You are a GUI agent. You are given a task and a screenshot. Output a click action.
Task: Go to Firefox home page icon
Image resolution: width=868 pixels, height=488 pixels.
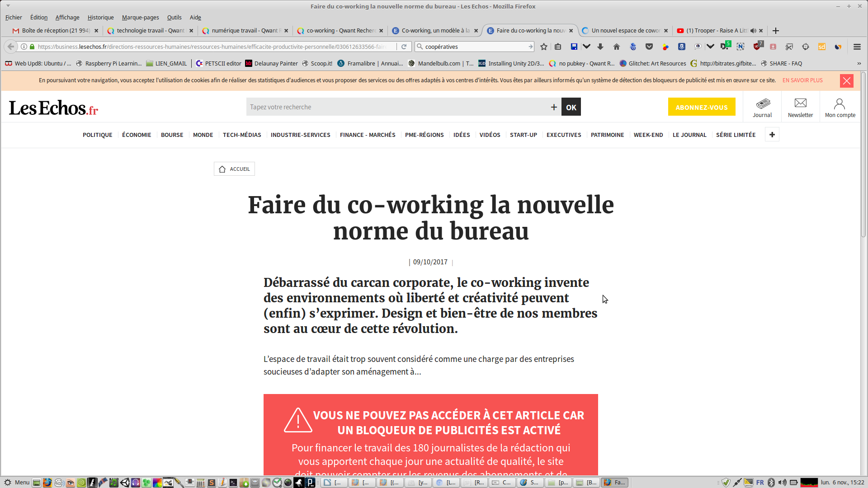tap(617, 47)
